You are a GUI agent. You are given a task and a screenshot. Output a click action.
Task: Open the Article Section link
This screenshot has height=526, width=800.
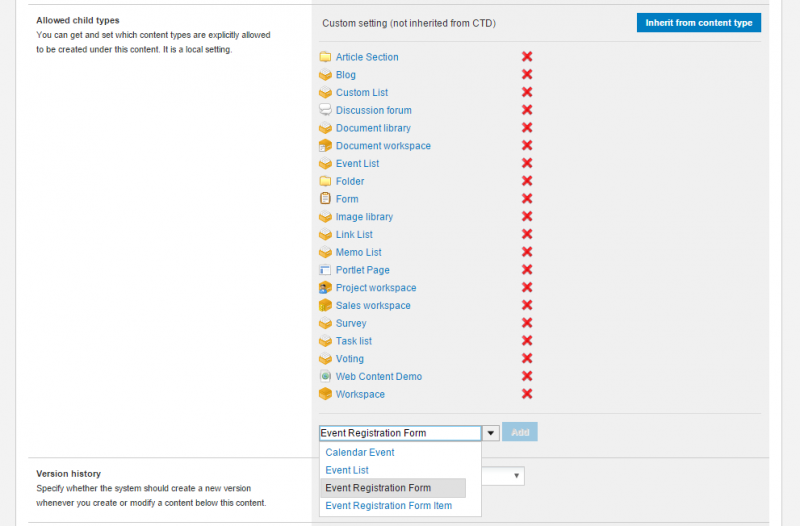coord(367,57)
